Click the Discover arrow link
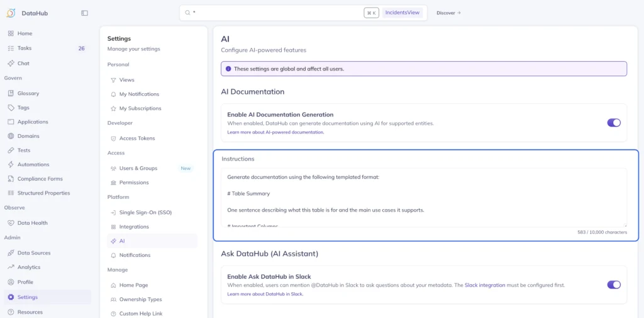Viewport: 644px width, 318px height. point(448,13)
